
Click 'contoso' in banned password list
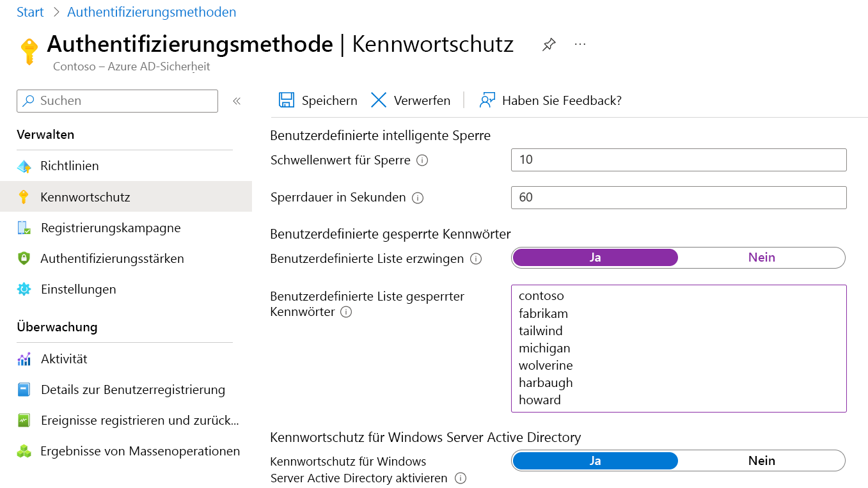[x=541, y=295]
